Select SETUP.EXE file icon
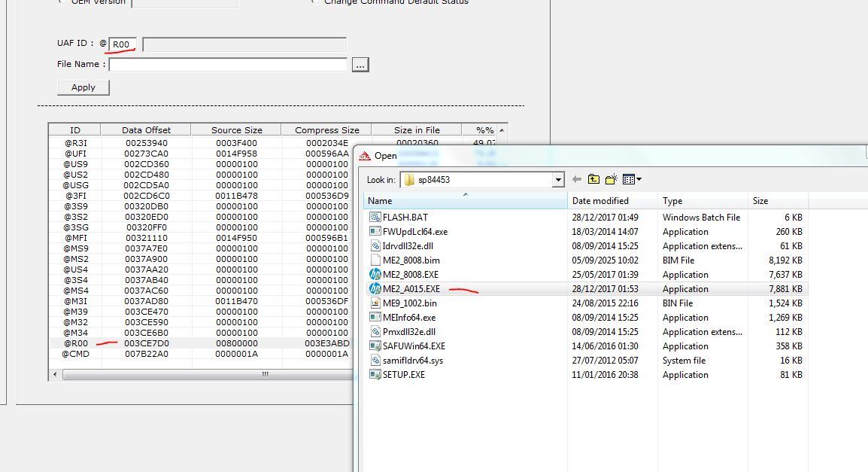 (375, 375)
